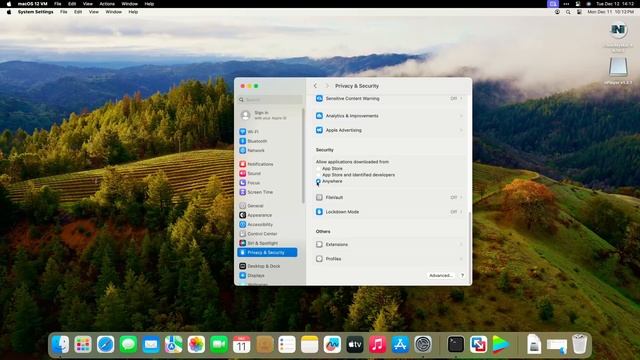Open Terminal from the Dock
The height and width of the screenshot is (360, 640).
pyautogui.click(x=456, y=344)
